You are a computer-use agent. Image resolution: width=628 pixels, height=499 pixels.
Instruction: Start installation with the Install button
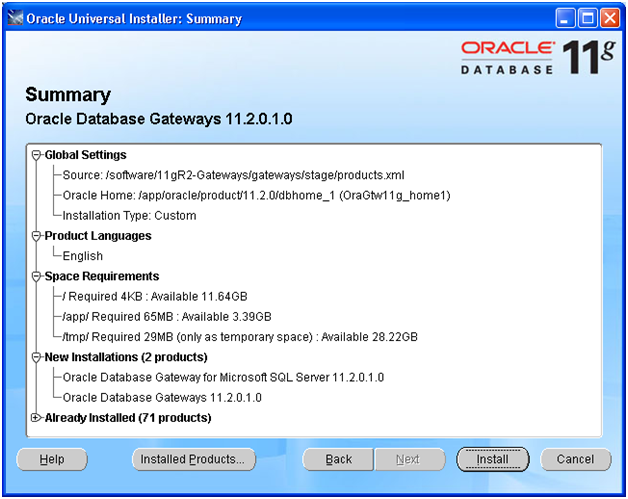[x=493, y=459]
